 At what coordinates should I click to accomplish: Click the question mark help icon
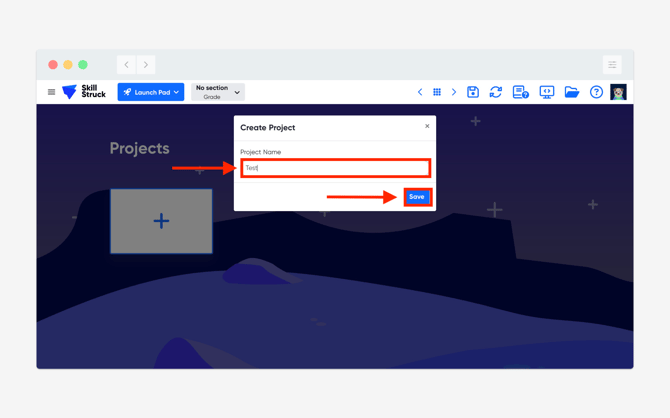click(596, 92)
